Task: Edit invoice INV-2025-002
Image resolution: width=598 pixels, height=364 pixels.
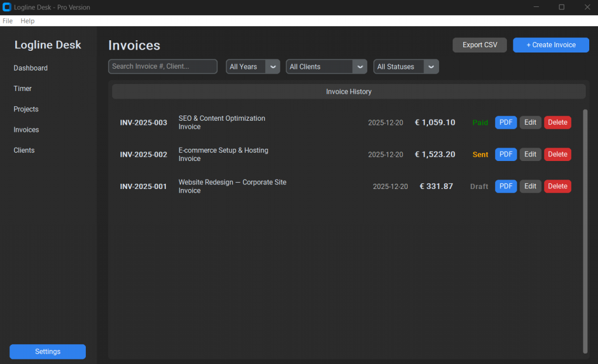Action: coord(530,155)
